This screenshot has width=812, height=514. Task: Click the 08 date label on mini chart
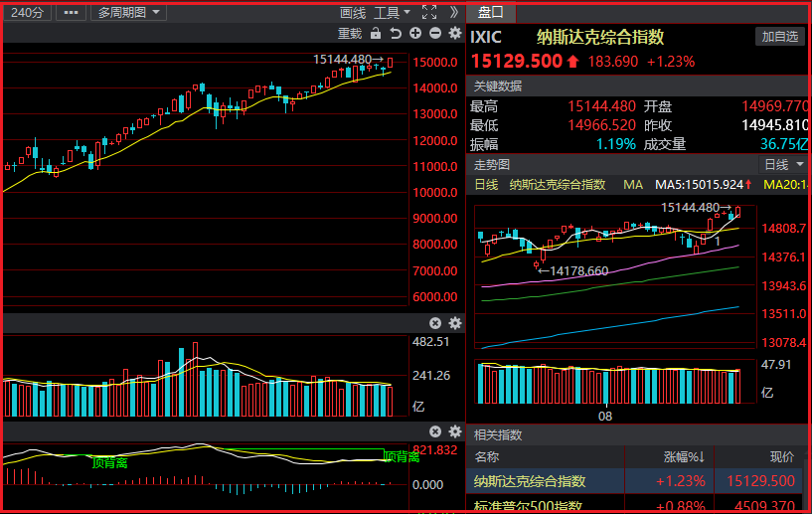click(x=605, y=416)
